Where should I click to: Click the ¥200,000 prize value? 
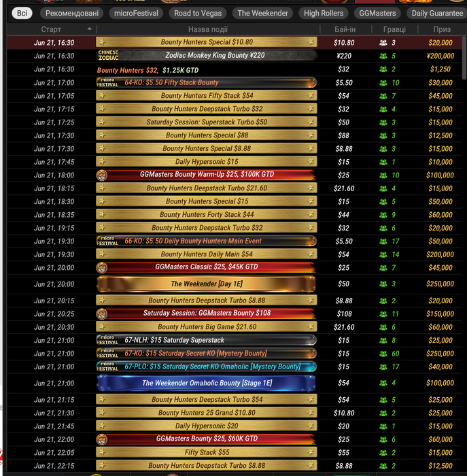coord(440,56)
